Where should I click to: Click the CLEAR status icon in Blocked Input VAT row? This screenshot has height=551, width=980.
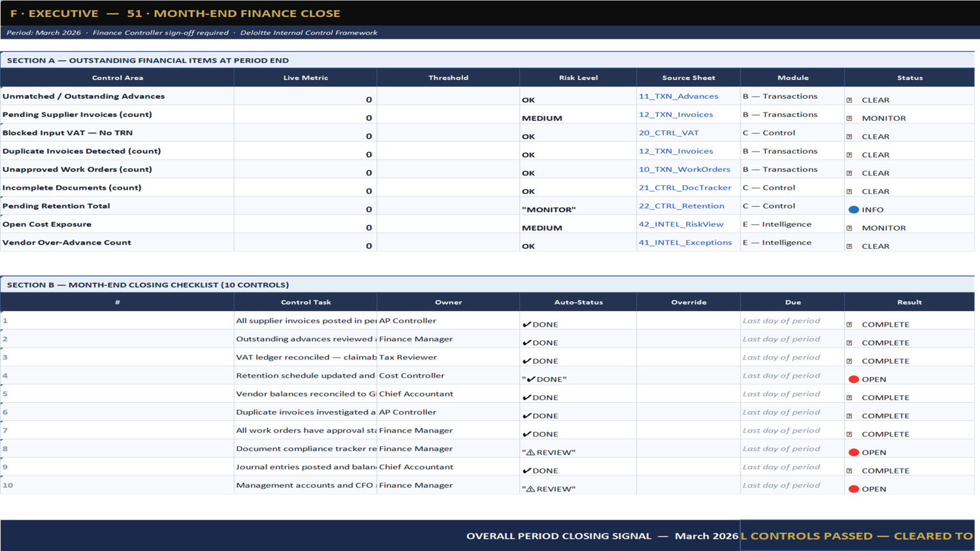[849, 137]
